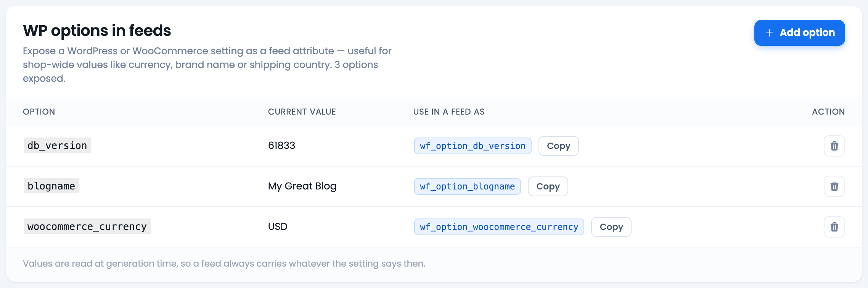Select the wf_option_db_version feed tag
This screenshot has width=868, height=288.
473,146
